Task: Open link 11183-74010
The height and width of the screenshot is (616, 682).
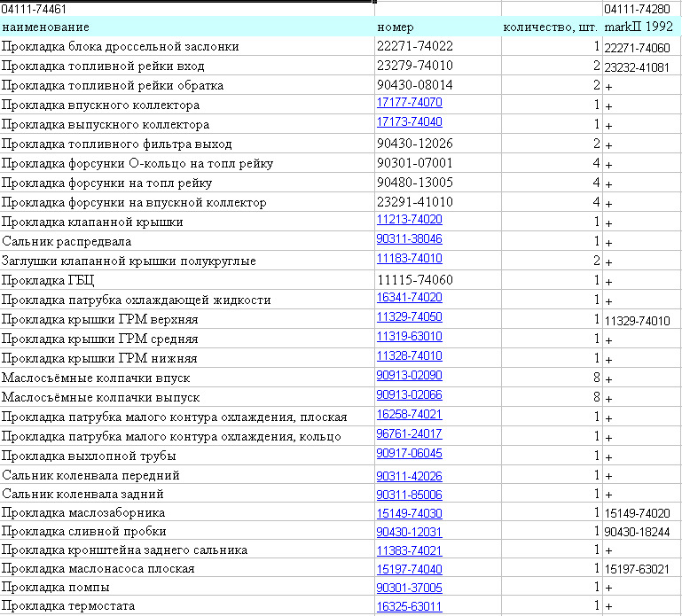Action: (409, 259)
